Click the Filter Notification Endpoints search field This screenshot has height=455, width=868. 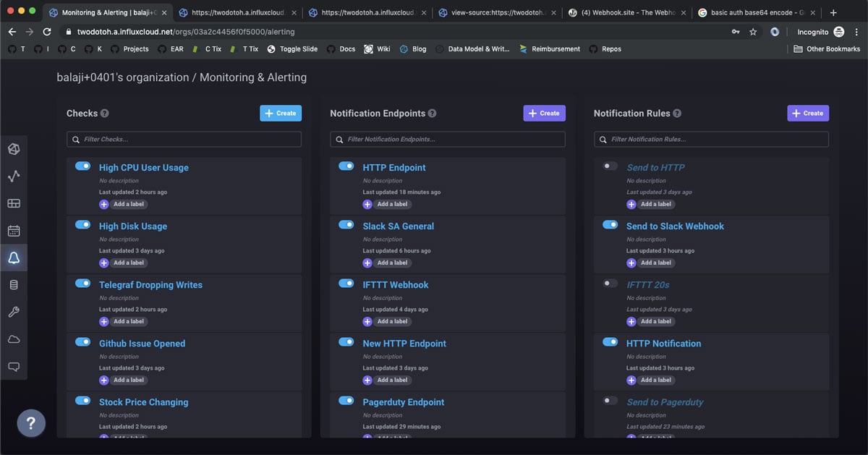[x=447, y=139]
